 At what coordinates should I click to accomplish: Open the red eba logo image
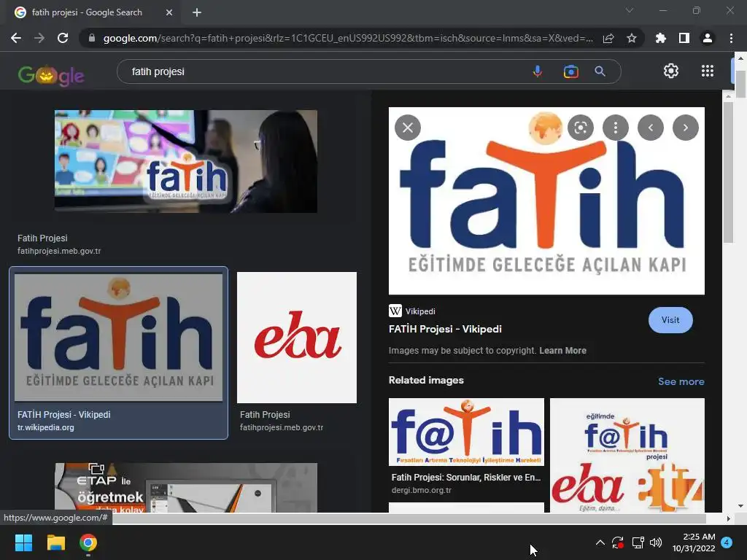click(297, 338)
